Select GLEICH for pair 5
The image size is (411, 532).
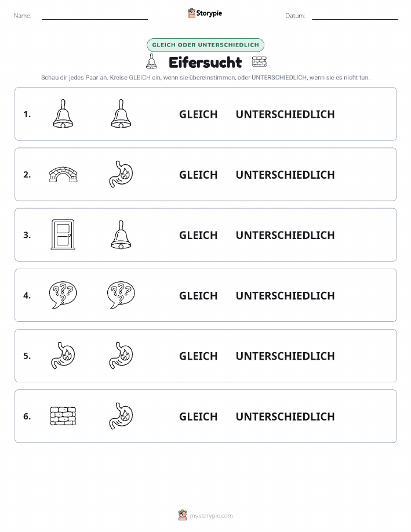(x=198, y=356)
